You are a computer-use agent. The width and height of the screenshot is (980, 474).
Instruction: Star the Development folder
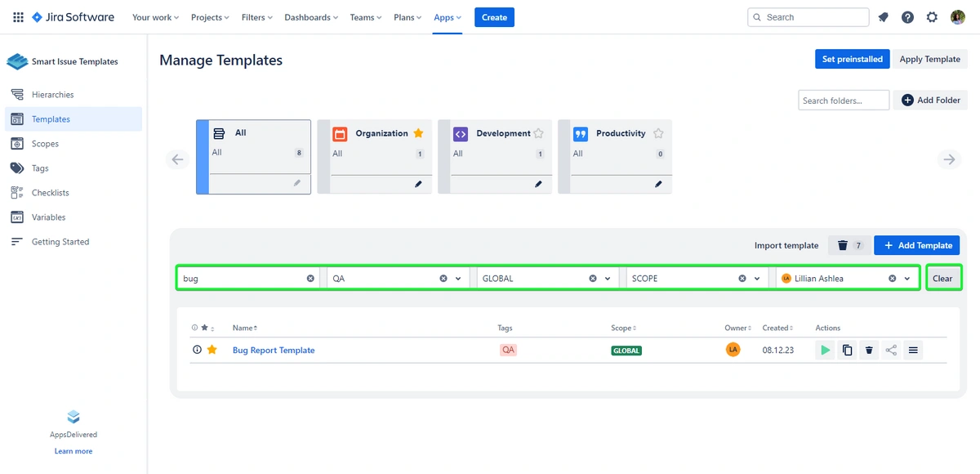(538, 133)
